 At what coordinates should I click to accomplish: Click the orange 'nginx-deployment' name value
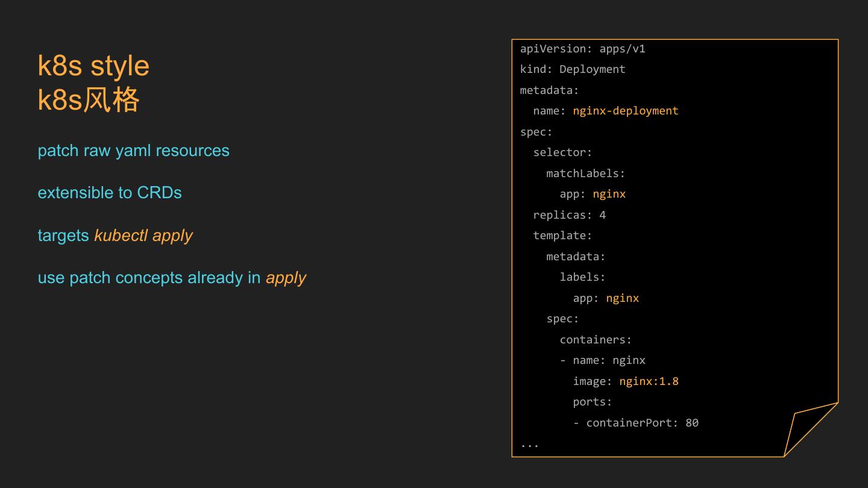[625, 111]
